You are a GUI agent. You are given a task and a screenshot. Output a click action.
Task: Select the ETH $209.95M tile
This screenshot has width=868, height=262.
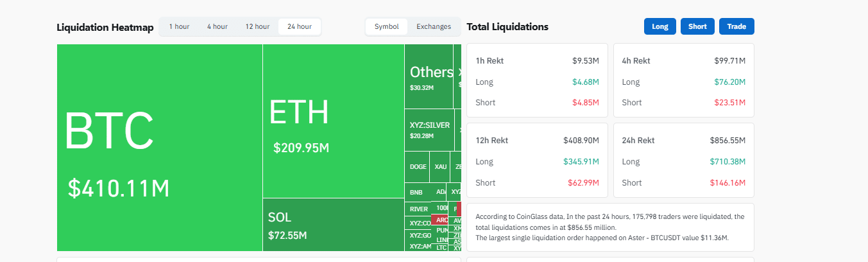tap(333, 121)
